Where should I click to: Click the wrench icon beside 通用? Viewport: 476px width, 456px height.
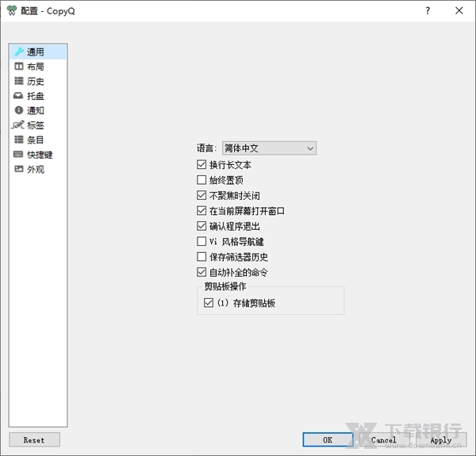click(19, 52)
